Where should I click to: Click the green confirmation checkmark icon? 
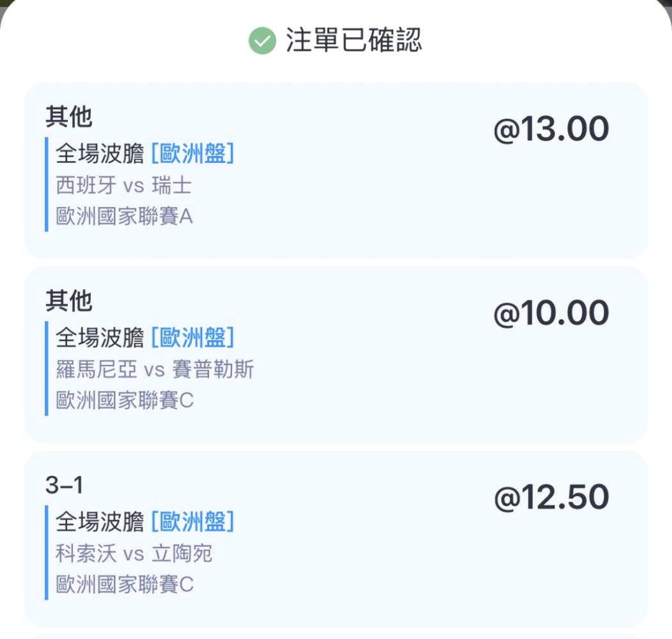(x=262, y=41)
